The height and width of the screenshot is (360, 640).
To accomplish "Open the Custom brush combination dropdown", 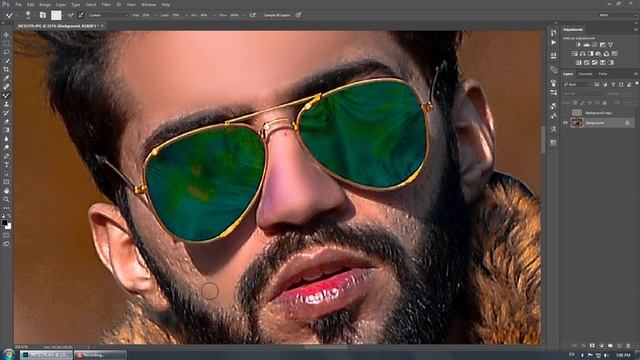I will [x=108, y=15].
